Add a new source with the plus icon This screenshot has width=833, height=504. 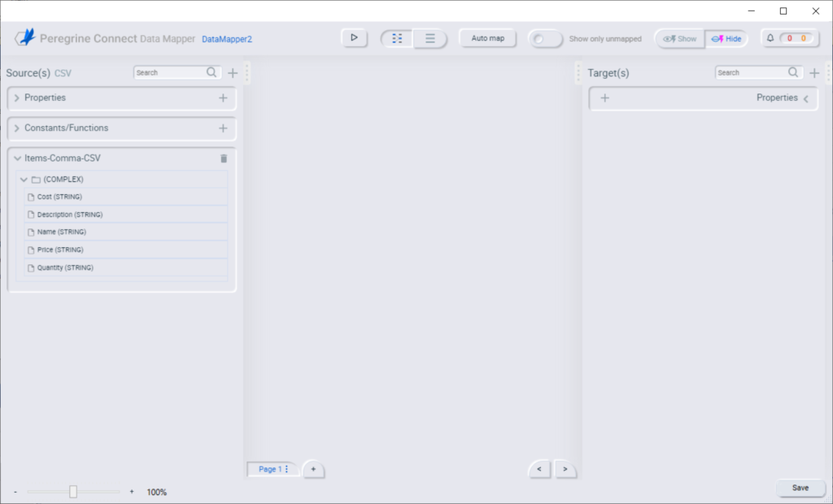click(233, 72)
